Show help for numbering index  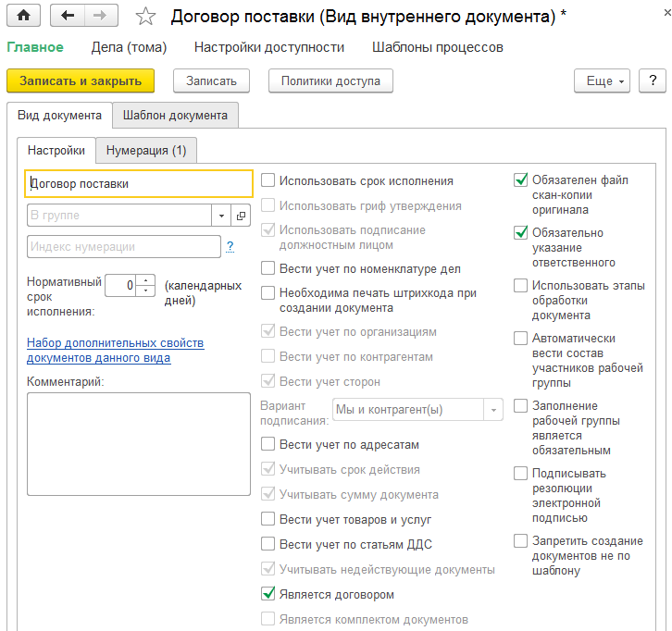[230, 246]
